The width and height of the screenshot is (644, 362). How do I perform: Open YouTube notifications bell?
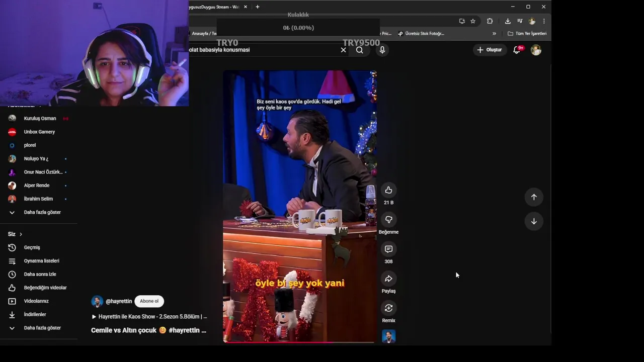click(x=517, y=50)
